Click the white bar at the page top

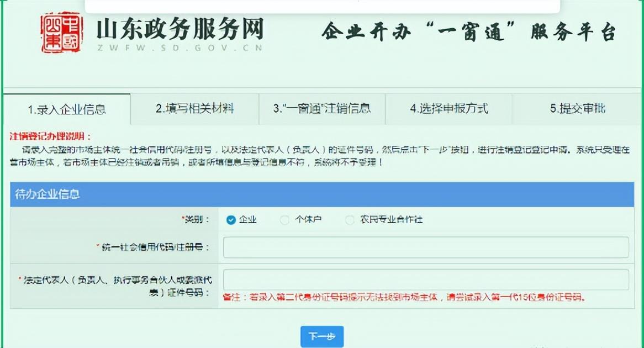pos(322,6)
